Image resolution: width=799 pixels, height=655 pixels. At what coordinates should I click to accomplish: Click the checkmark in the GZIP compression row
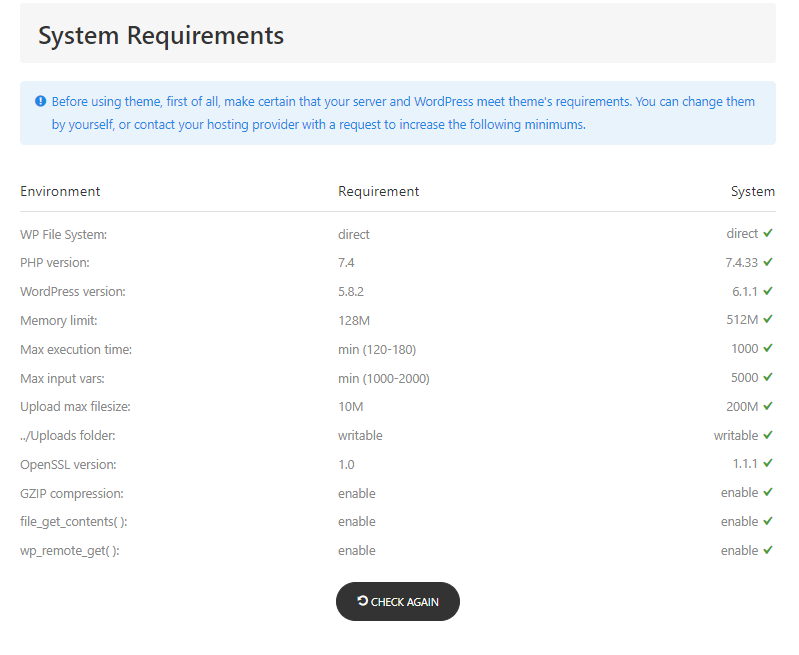[x=768, y=492]
